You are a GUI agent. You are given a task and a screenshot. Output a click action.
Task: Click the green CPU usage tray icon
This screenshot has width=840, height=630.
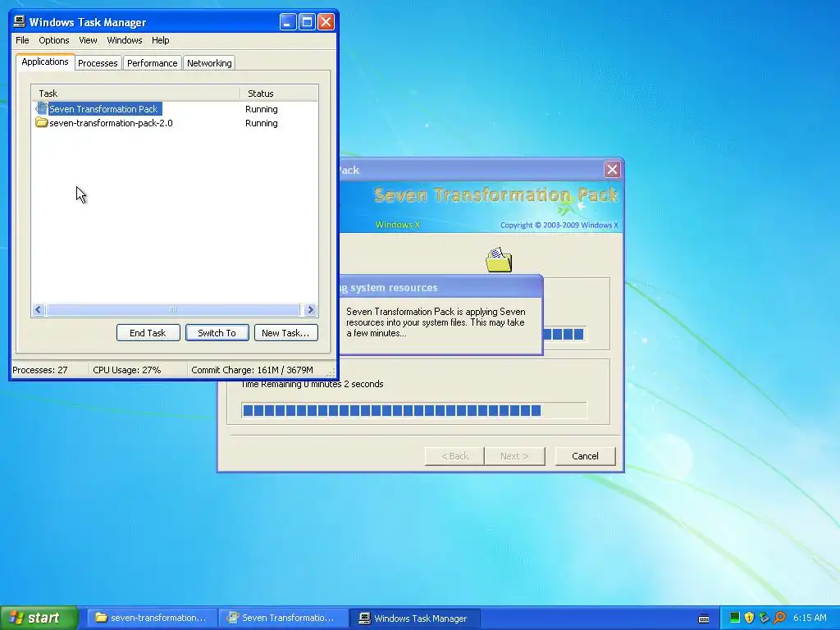pyautogui.click(x=734, y=618)
